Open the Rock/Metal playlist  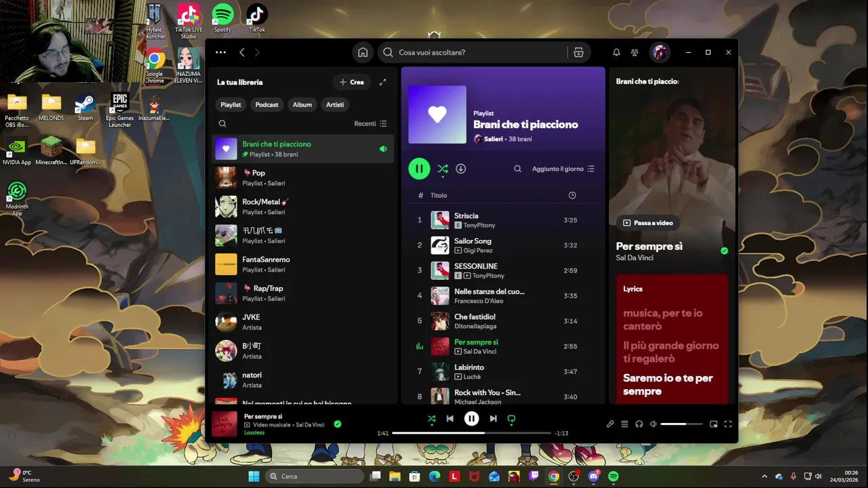303,206
